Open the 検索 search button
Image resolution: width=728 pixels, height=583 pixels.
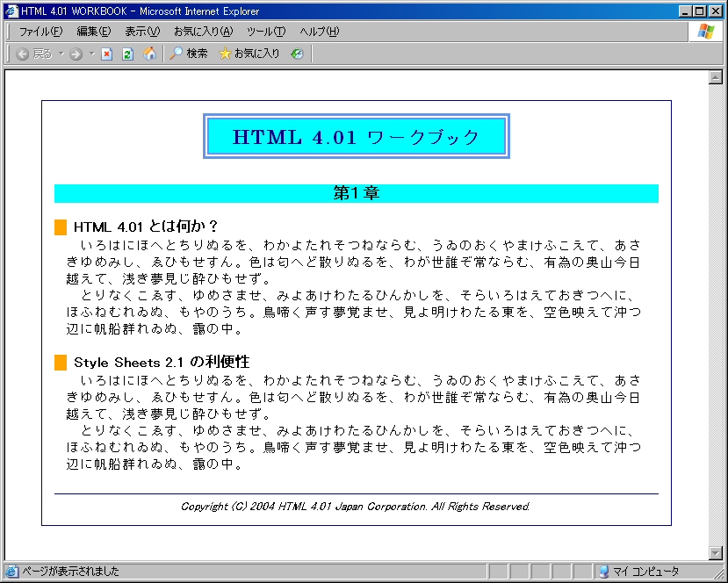(x=189, y=54)
